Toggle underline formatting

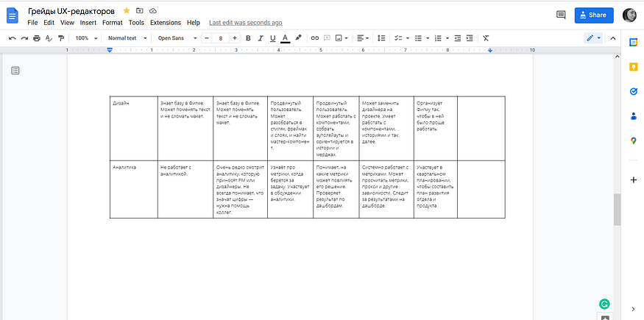(273, 38)
